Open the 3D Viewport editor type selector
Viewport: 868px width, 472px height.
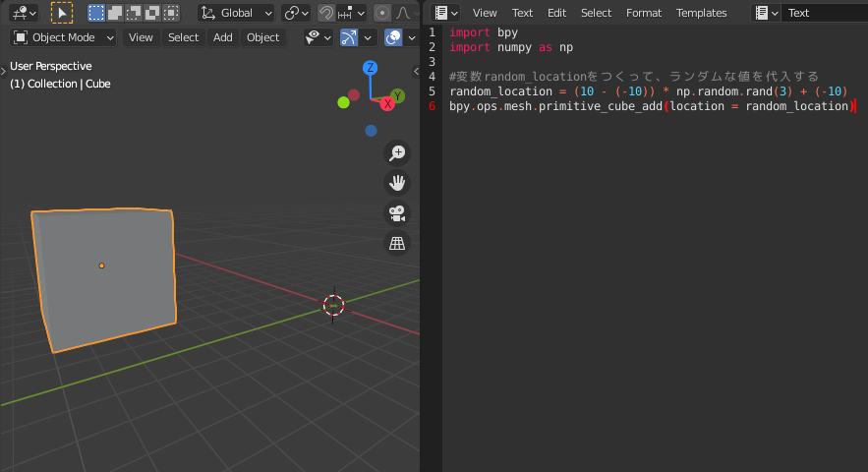24,13
